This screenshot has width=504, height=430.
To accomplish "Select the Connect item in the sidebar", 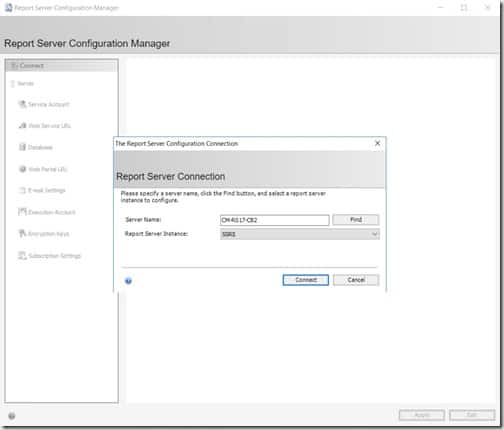I will click(61, 66).
